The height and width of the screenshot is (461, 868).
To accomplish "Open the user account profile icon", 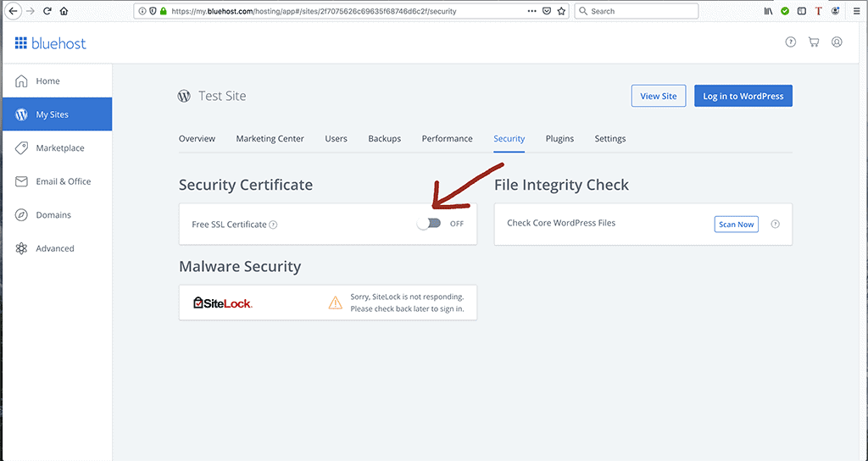I will coord(837,42).
